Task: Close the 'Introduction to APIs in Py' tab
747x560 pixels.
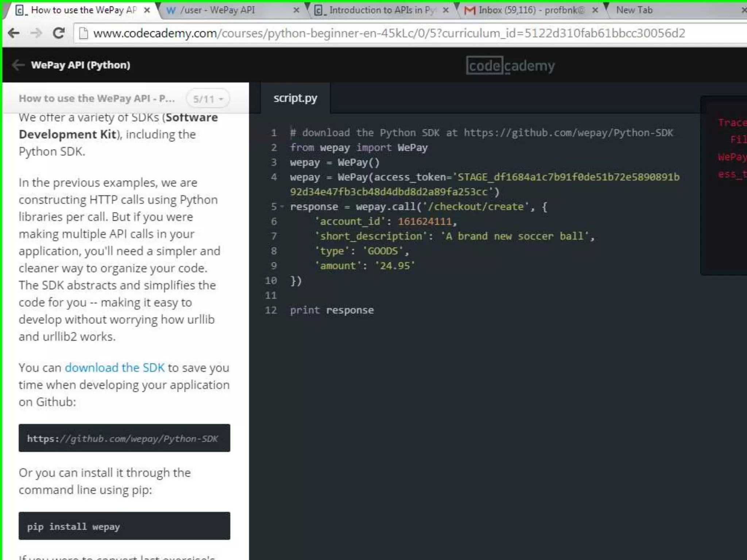Action: (x=445, y=10)
